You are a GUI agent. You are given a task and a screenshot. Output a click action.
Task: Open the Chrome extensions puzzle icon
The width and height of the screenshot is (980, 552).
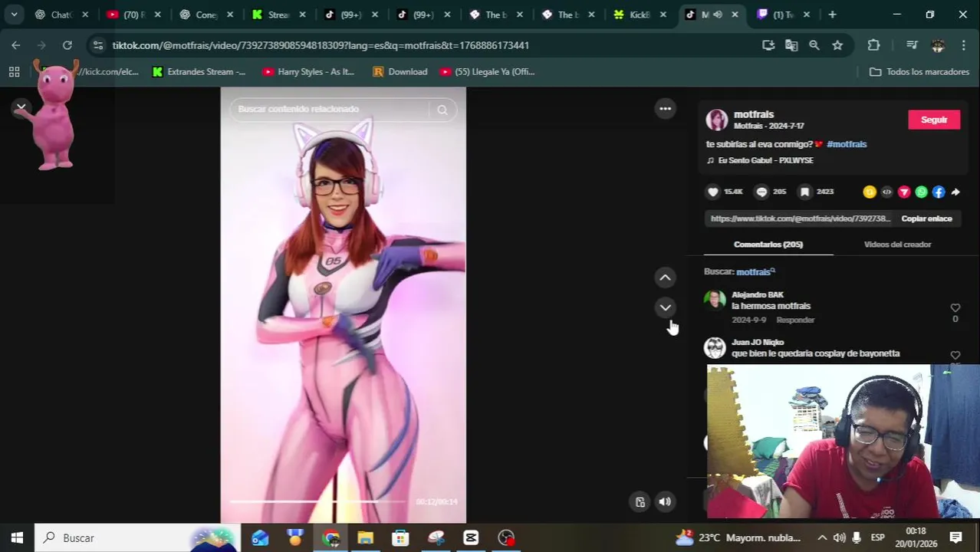pos(873,45)
